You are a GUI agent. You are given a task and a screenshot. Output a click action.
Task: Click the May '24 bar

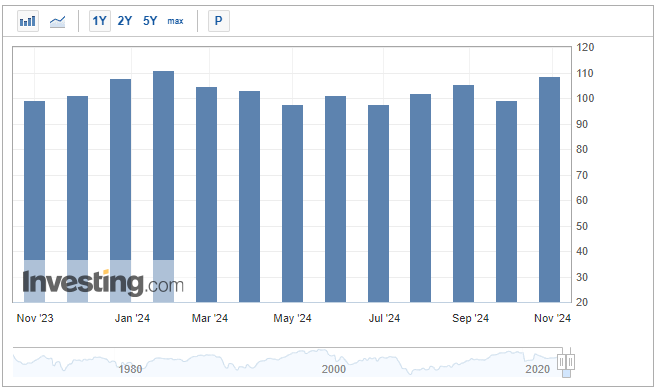(292, 204)
